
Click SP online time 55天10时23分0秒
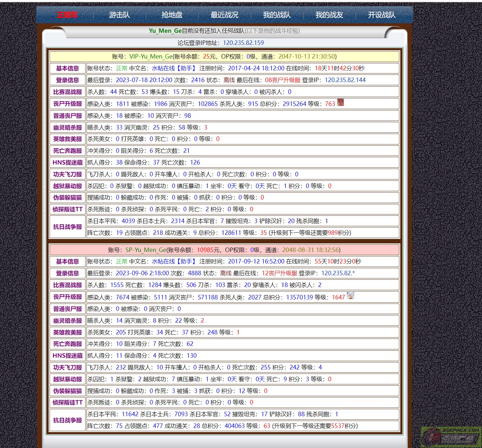click(338, 262)
